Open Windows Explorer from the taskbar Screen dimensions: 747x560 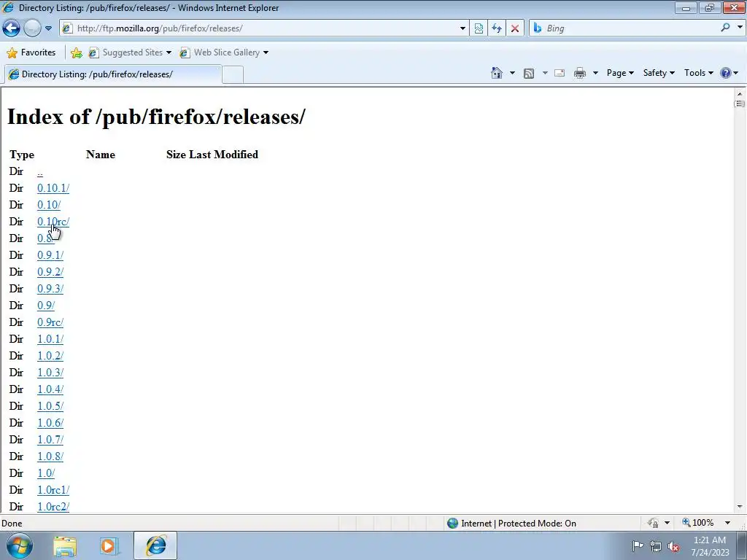click(65, 546)
